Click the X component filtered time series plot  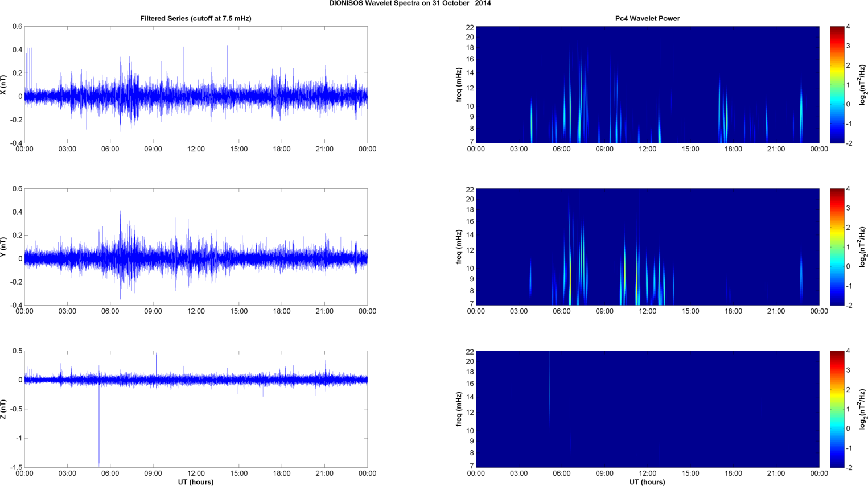[x=196, y=85]
